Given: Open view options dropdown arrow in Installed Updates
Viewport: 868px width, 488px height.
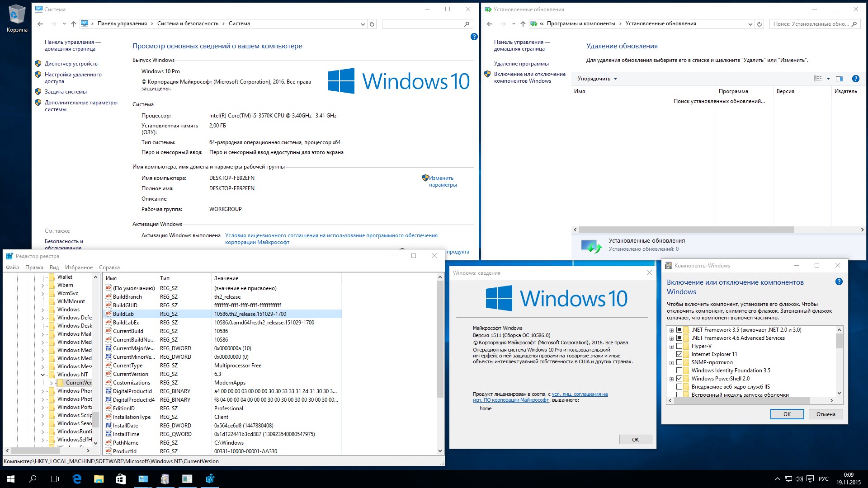Looking at the screenshot, I should (828, 79).
